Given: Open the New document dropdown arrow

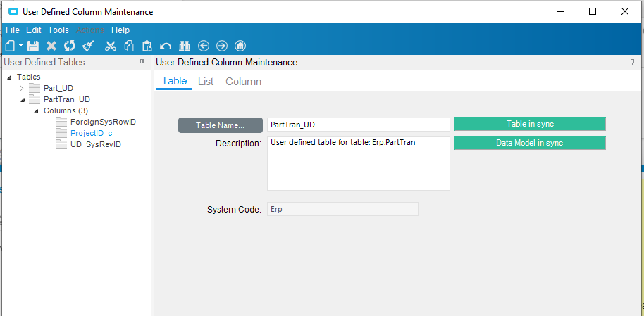Looking at the screenshot, I should pos(20,46).
